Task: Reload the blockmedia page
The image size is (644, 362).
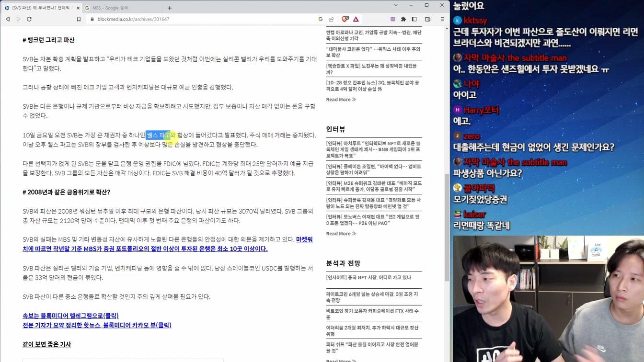Action: (29, 19)
